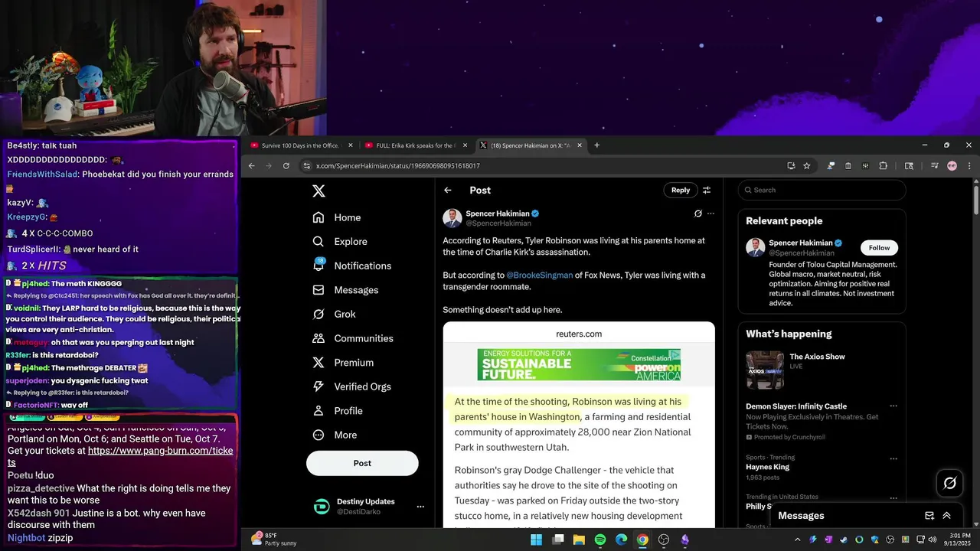980x551 pixels.
Task: Follow Spencer Hakimian in Relevant people
Action: coord(879,247)
